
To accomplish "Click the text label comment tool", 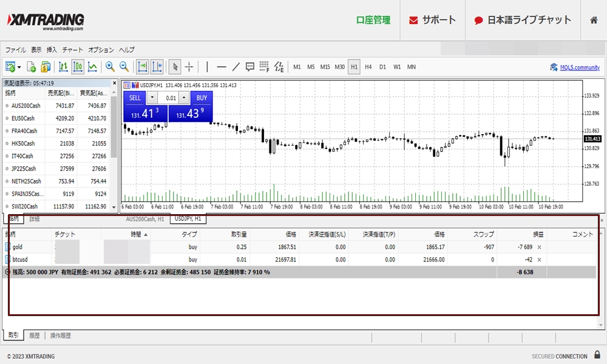I will [x=249, y=67].
